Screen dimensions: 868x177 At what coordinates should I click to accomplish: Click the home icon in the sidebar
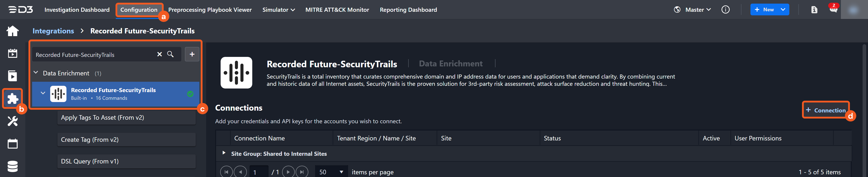[12, 31]
